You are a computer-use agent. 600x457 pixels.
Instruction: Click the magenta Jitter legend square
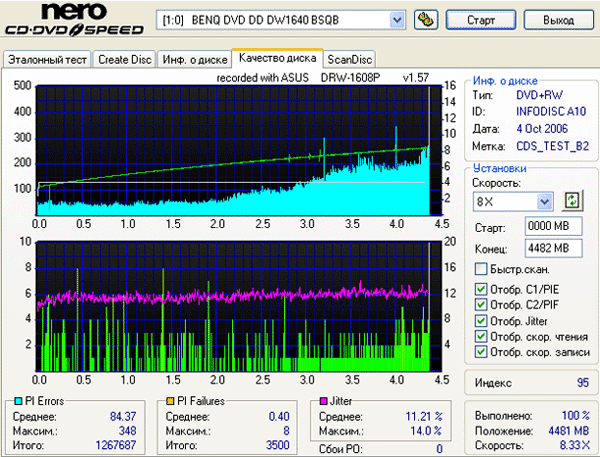pyautogui.click(x=323, y=401)
